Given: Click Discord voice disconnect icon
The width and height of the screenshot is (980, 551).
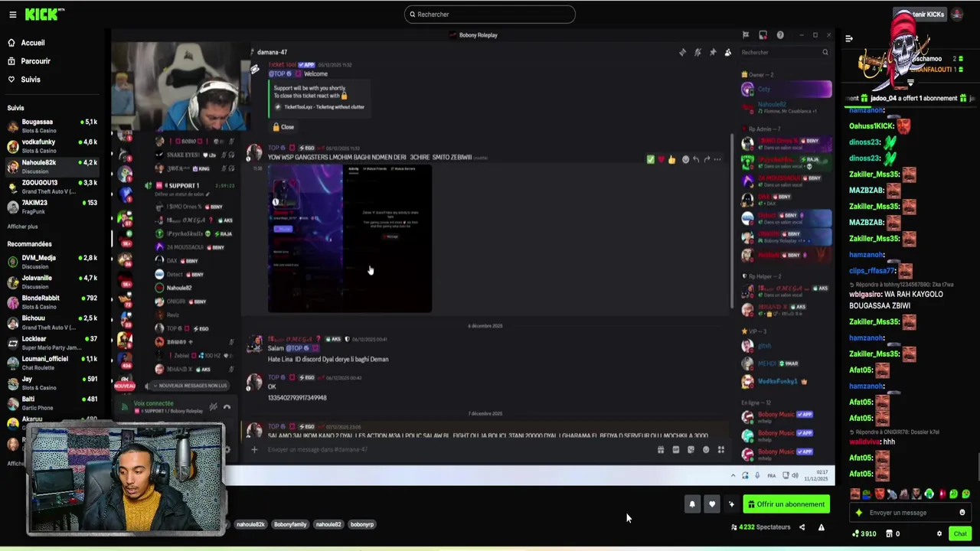Looking at the screenshot, I should [x=227, y=406].
